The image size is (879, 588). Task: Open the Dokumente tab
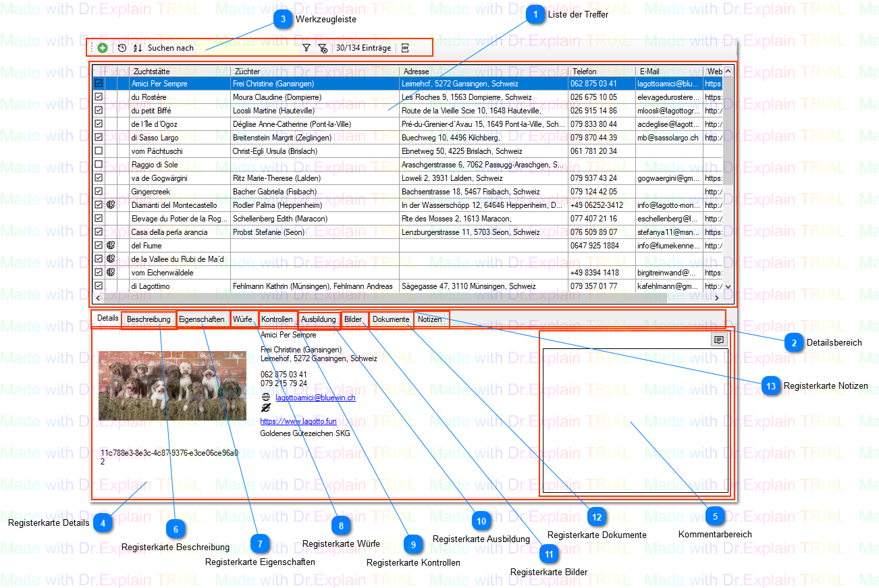click(391, 319)
